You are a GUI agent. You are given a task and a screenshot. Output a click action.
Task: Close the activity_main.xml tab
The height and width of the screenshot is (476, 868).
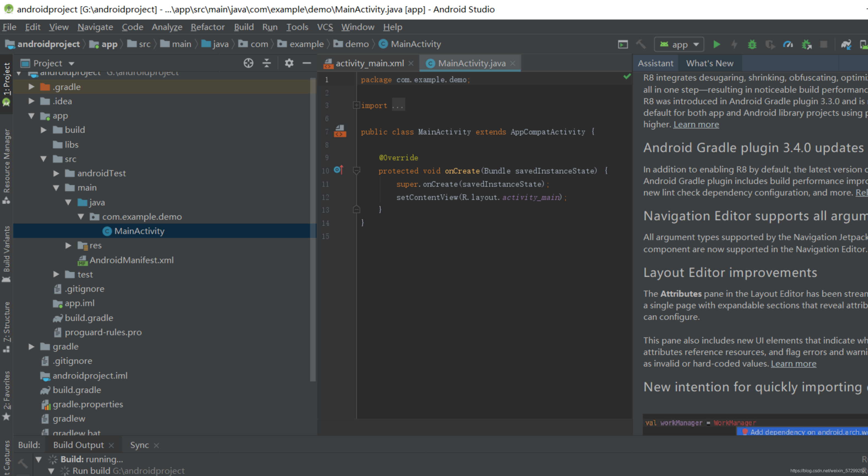[x=411, y=63]
